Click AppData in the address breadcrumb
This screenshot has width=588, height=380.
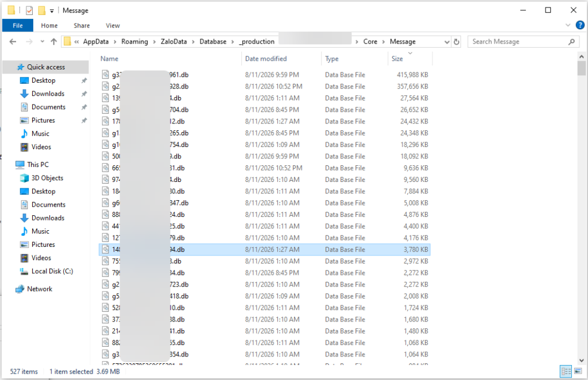pyautogui.click(x=96, y=41)
